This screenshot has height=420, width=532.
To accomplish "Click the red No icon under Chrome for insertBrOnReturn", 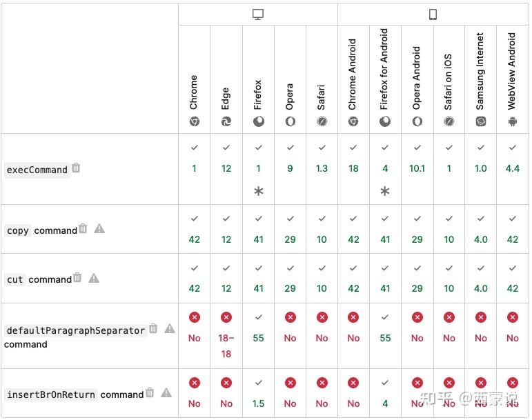I will click(x=195, y=383).
